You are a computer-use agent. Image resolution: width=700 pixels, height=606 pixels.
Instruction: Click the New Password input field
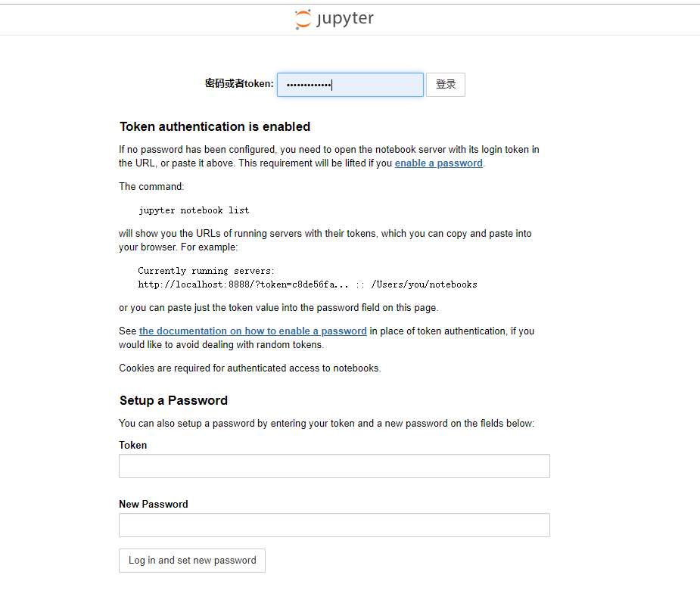point(334,525)
